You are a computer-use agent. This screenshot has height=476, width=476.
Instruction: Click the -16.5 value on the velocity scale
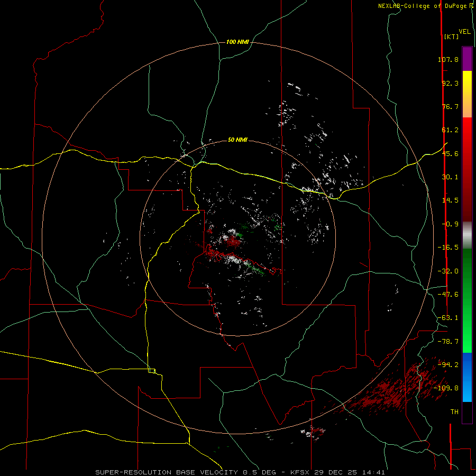tap(448, 248)
